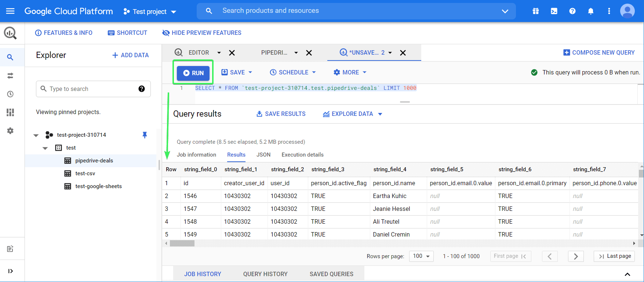Screen dimensions: 644x282
Task: Collapse the test dataset tree node
Action: click(45, 148)
